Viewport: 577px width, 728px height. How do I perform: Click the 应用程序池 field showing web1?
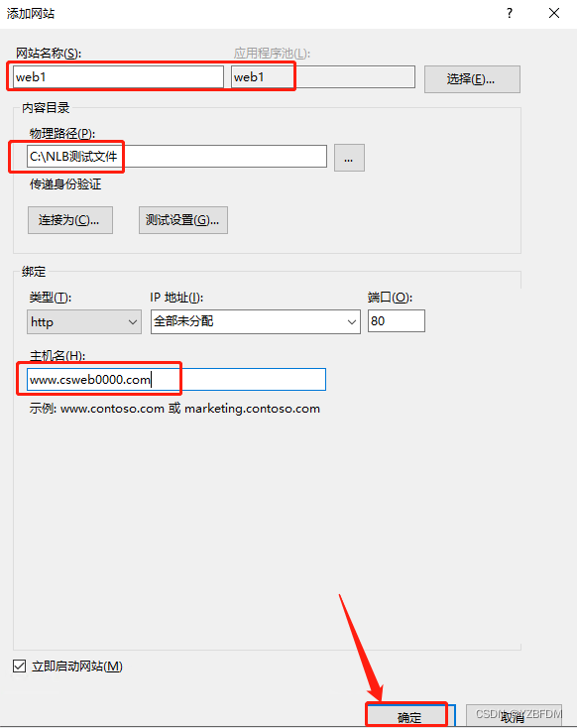click(x=323, y=76)
